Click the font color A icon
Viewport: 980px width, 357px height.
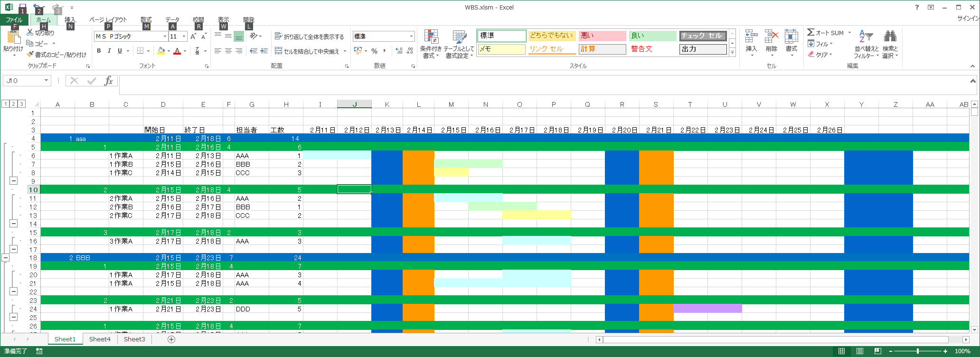click(x=177, y=51)
